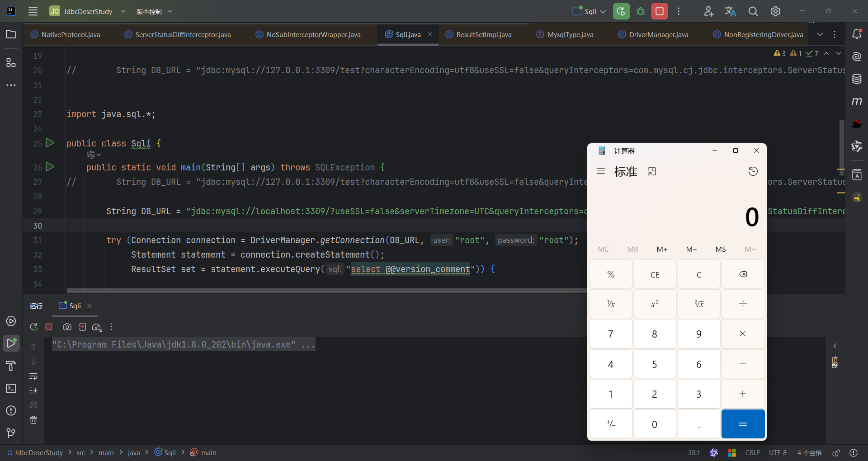Show more tool windows ellipsis
The width and height of the screenshot is (868, 461).
(x=11, y=85)
